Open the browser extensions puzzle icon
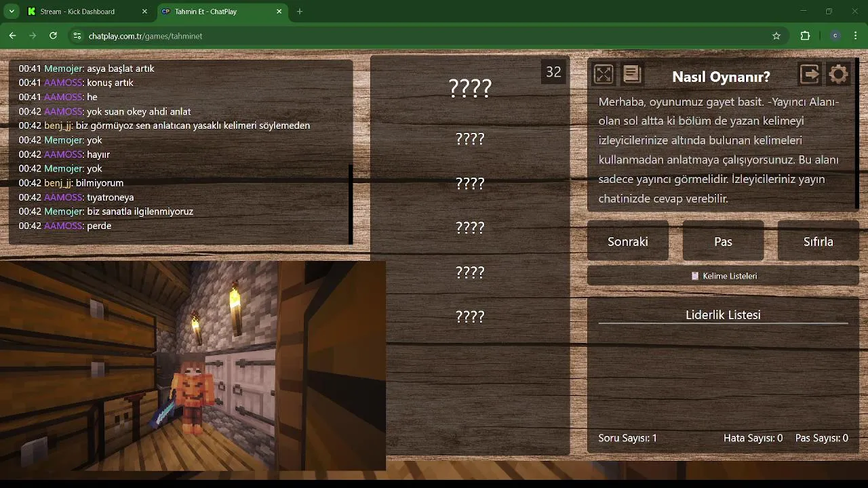 click(805, 36)
